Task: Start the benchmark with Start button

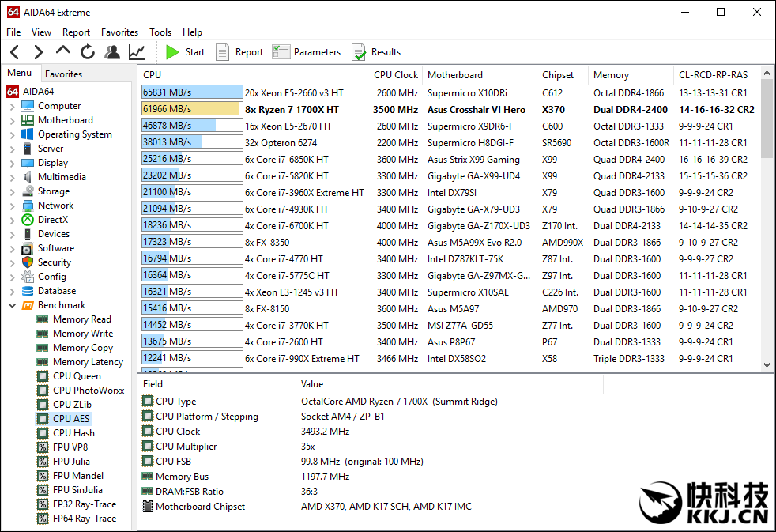Action: (x=185, y=52)
